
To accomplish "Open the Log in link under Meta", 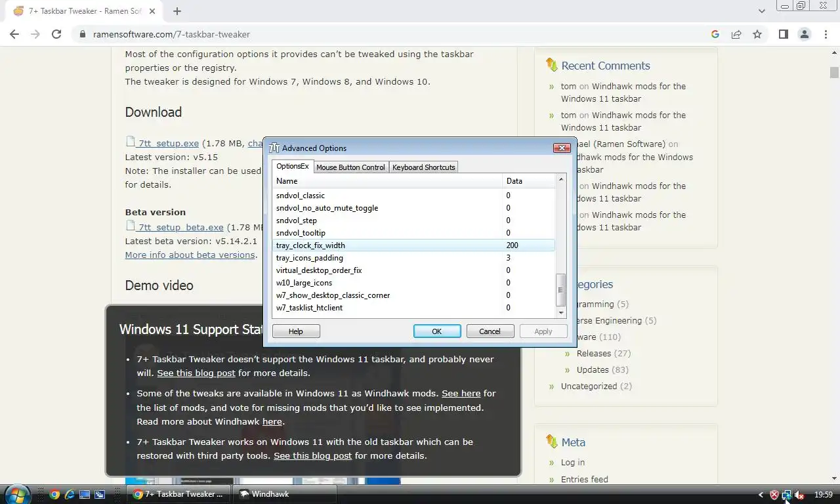I will (573, 462).
